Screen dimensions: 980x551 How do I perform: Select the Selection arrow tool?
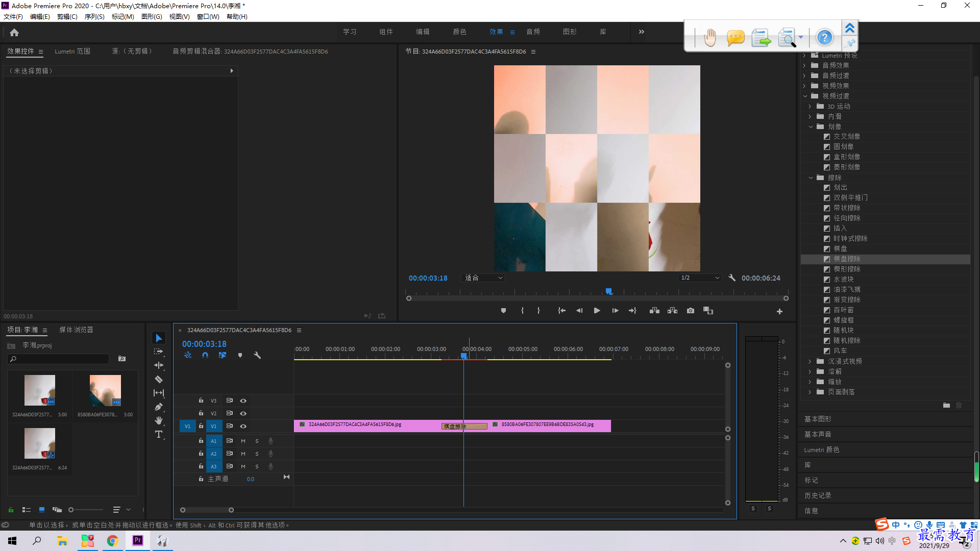[159, 338]
